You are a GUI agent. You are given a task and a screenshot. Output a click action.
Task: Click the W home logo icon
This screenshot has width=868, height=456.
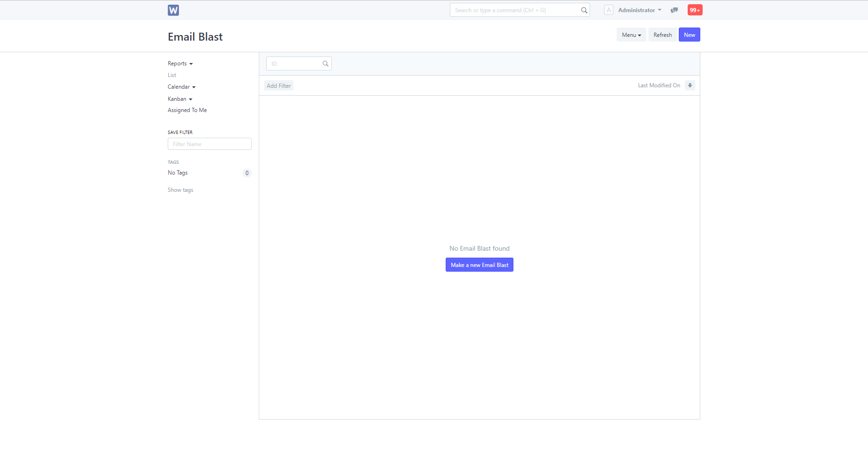(x=173, y=10)
